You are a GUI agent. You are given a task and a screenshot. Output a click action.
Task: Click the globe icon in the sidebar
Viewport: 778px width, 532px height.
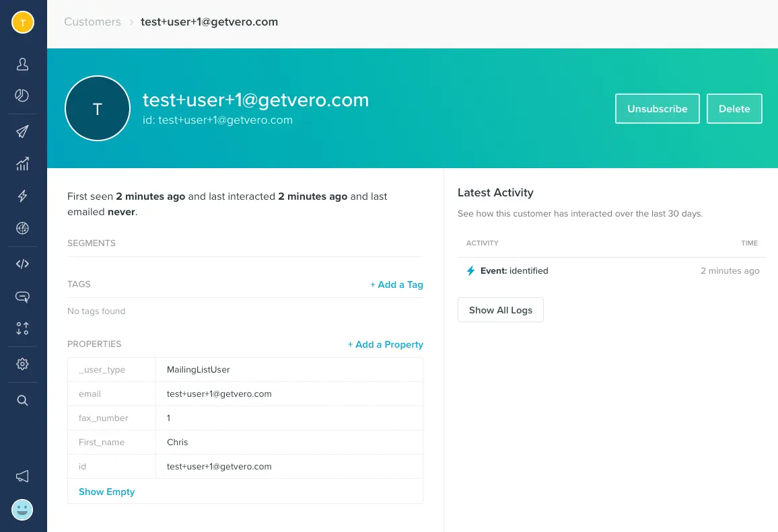[x=22, y=229]
